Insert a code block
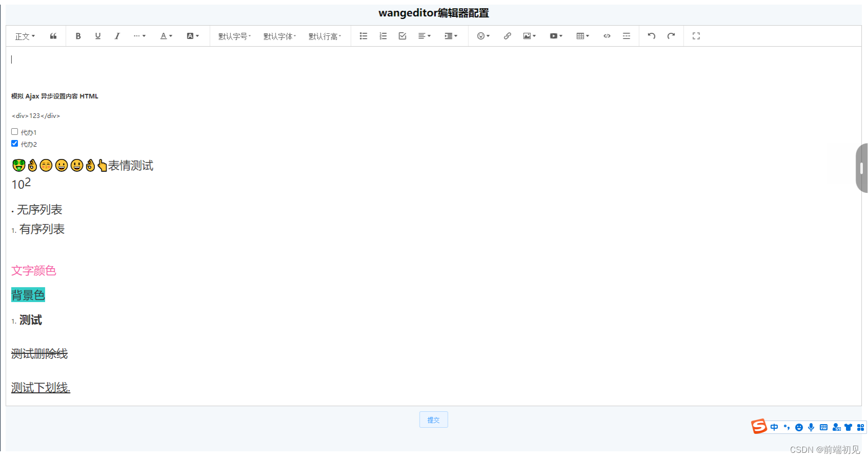The height and width of the screenshot is (459, 868). (607, 36)
